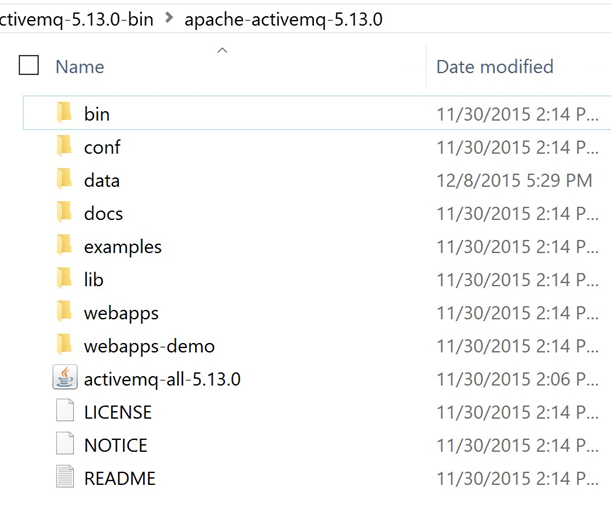The width and height of the screenshot is (611, 518).
Task: Select the data folder's 12/8/2015 date cell
Action: [514, 181]
